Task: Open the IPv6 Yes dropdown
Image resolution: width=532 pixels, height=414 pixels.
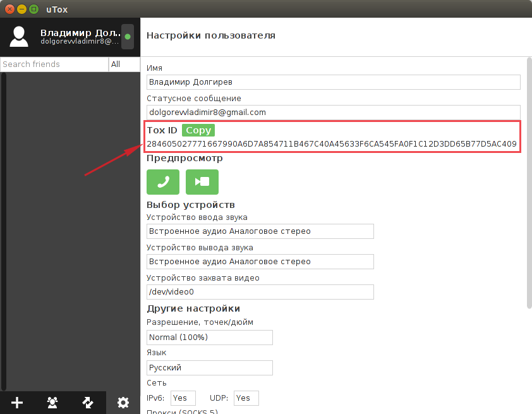Action: [x=183, y=398]
